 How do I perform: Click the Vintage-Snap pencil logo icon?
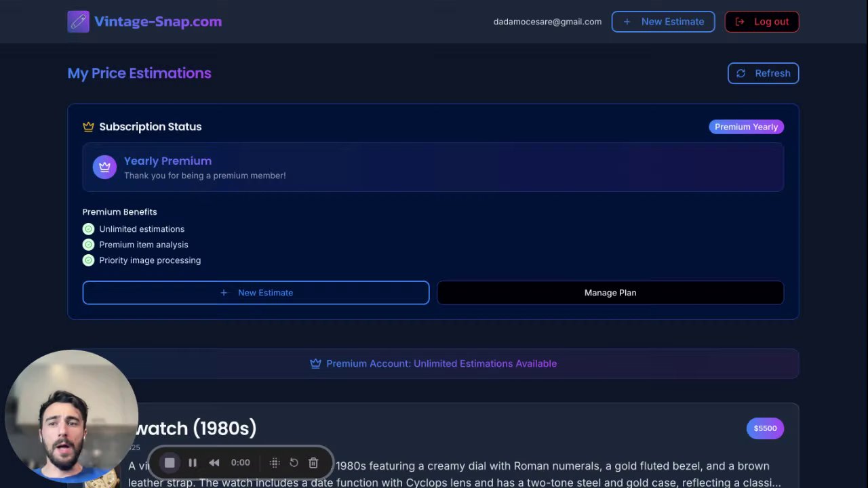click(78, 22)
